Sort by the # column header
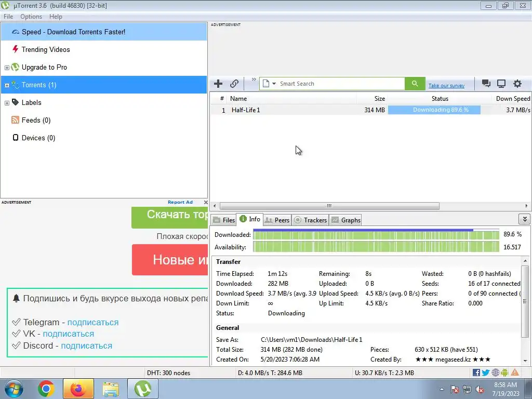 pyautogui.click(x=219, y=98)
